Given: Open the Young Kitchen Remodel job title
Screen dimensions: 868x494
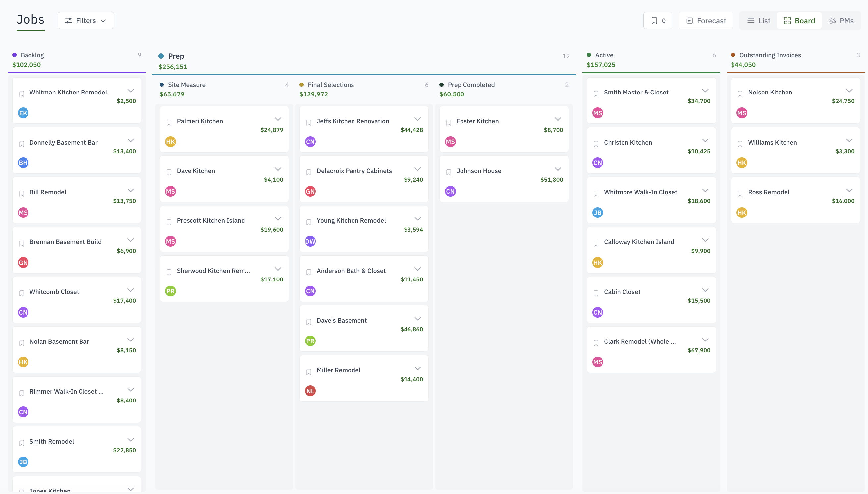Looking at the screenshot, I should (x=351, y=220).
